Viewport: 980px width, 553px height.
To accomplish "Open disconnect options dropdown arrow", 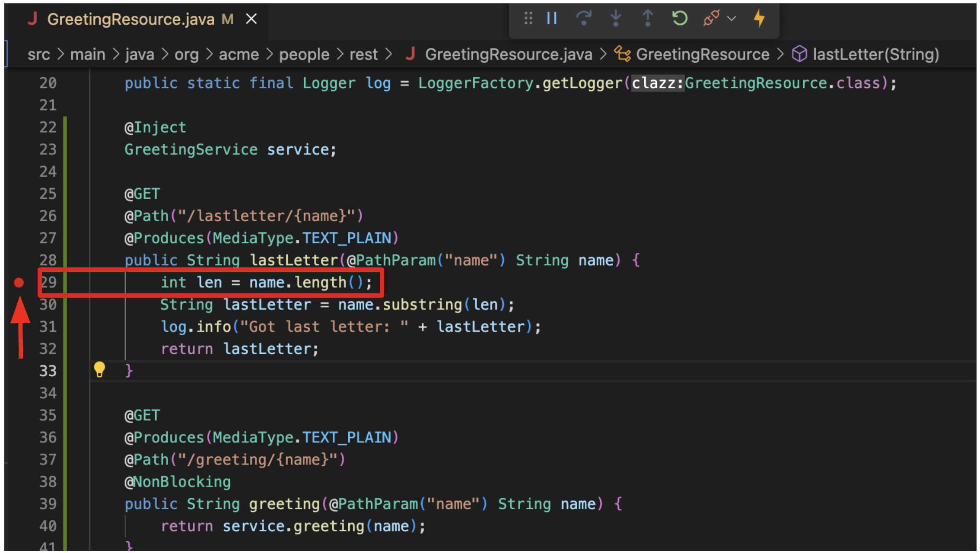I will click(732, 19).
